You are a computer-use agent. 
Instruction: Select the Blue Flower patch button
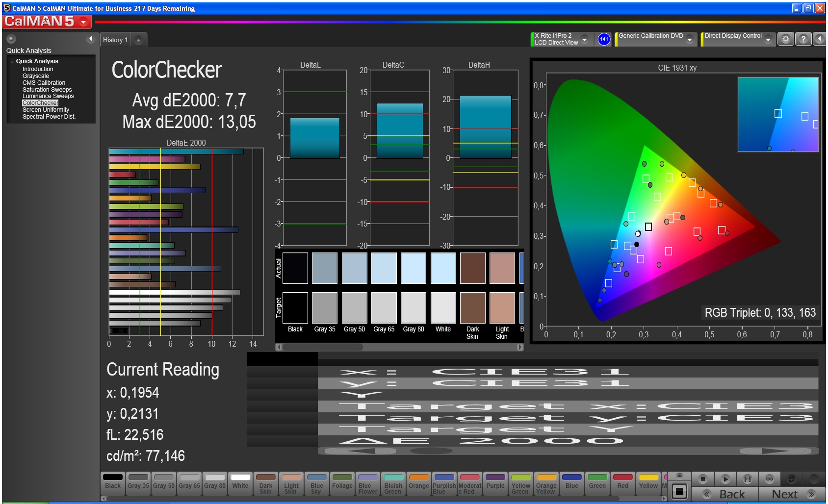pos(368,483)
